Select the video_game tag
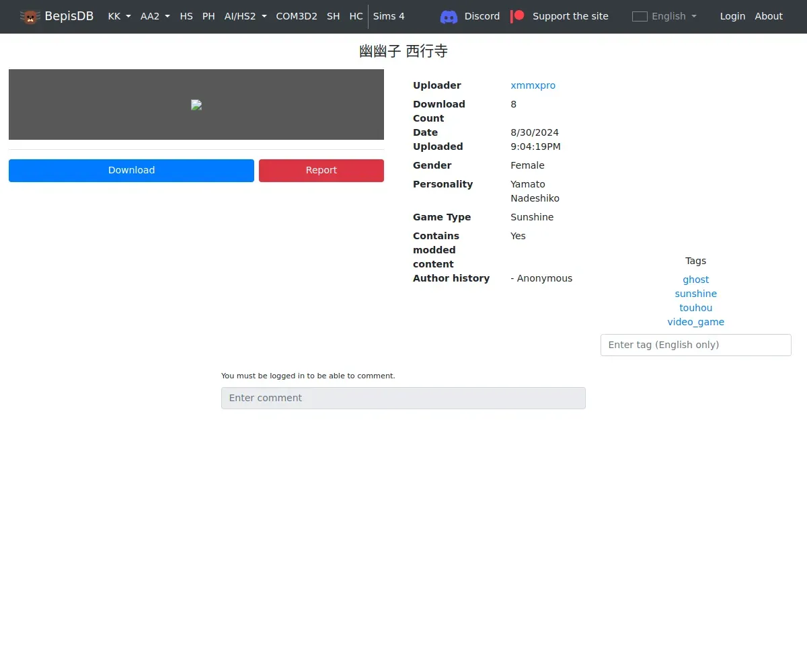 696,322
